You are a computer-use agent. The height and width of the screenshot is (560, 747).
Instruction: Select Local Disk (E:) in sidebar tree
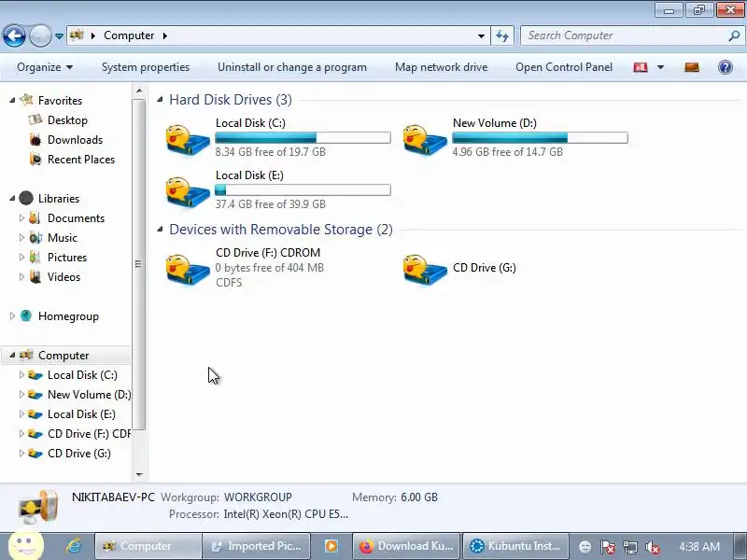point(81,413)
